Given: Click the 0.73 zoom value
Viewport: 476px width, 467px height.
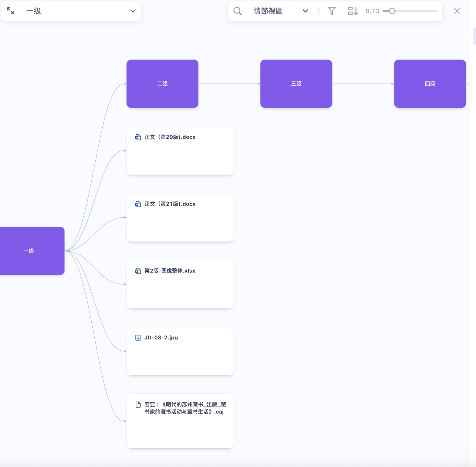Looking at the screenshot, I should pos(372,11).
